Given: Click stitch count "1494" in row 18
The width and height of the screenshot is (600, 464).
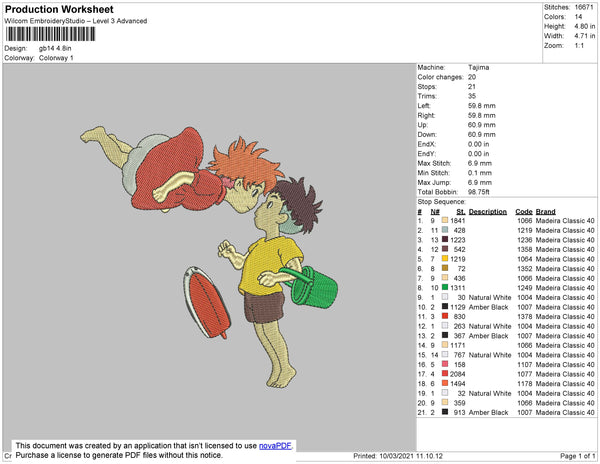Looking at the screenshot, I should 458,384.
